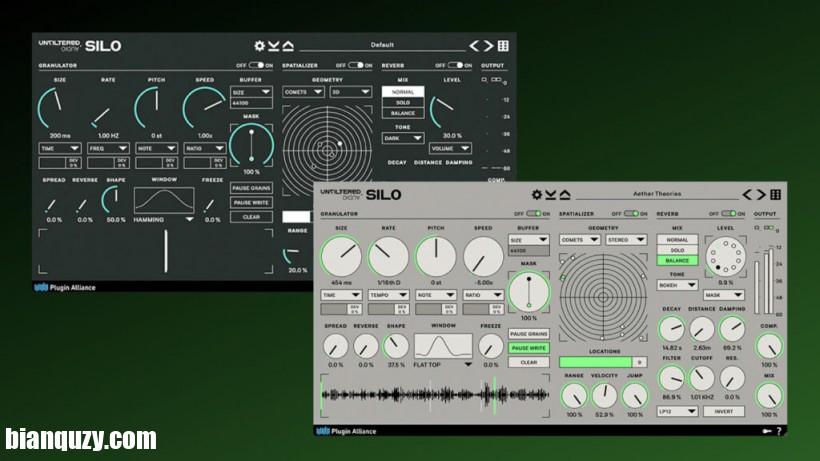Click stereo output icon in dark window

coord(496,79)
